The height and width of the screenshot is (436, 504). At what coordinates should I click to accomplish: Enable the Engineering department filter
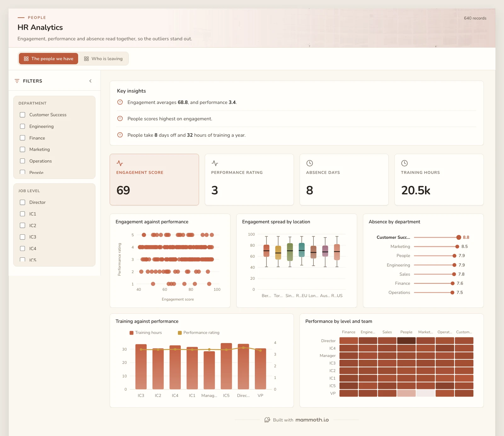(22, 126)
